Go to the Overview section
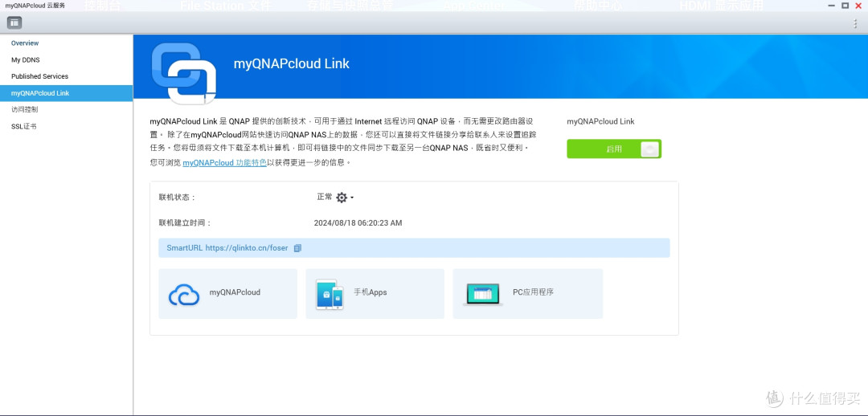 click(x=25, y=43)
